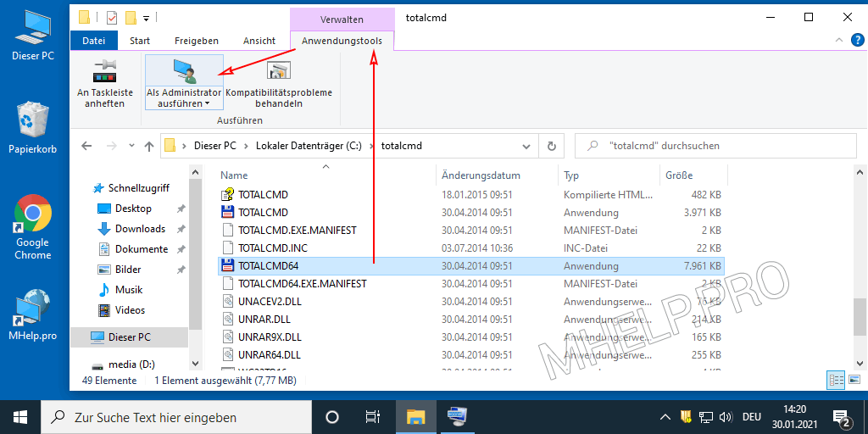Pin to taskbar via An Taskleiste anheften
868x434 pixels.
104,83
